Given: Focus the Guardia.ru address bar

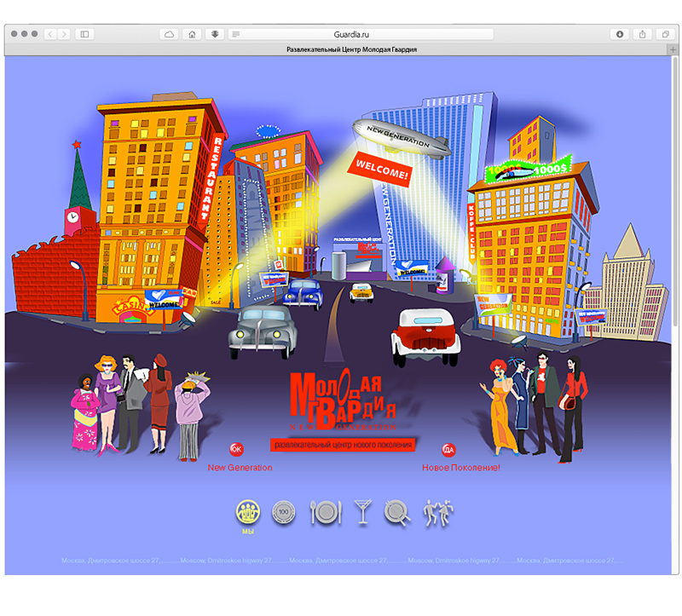Looking at the screenshot, I should [361, 34].
